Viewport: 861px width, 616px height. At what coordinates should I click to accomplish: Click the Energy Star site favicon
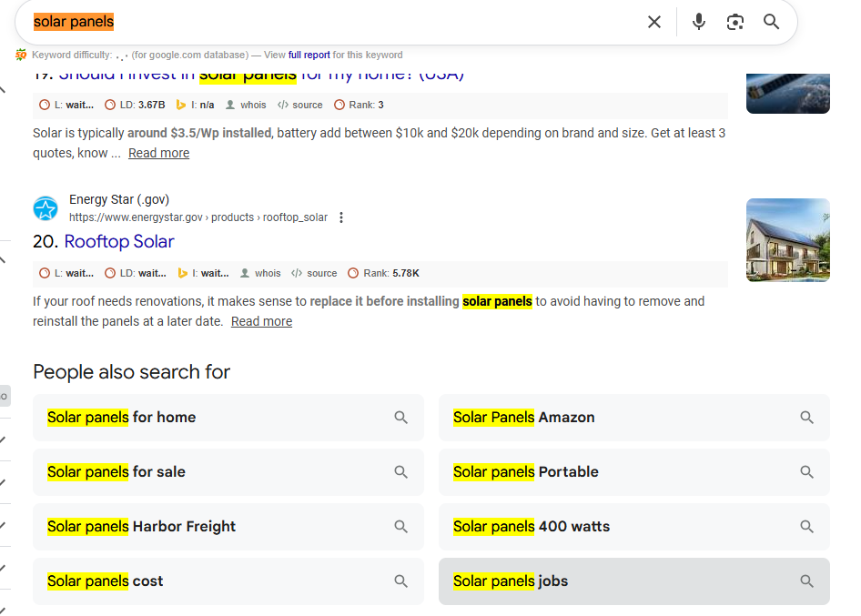click(x=46, y=209)
